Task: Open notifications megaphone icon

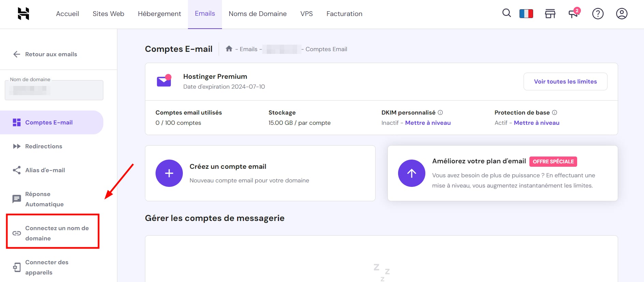Action: click(573, 14)
